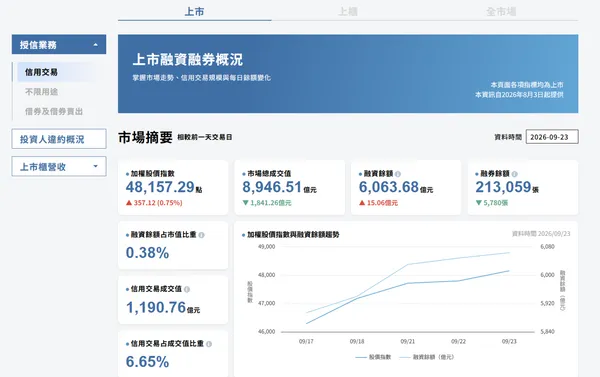Expand the 上市櫃營收 dropdown

point(59,166)
